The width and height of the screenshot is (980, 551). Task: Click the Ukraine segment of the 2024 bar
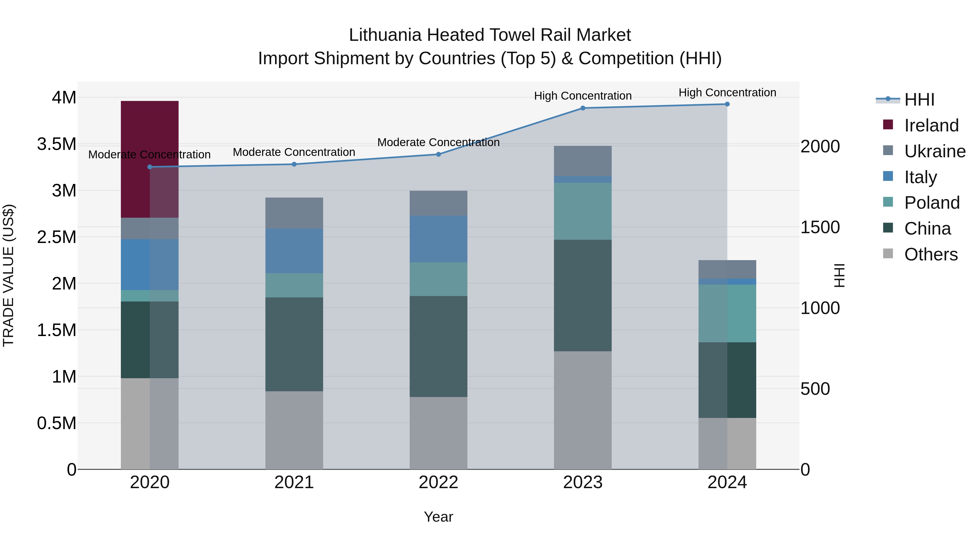pos(727,270)
